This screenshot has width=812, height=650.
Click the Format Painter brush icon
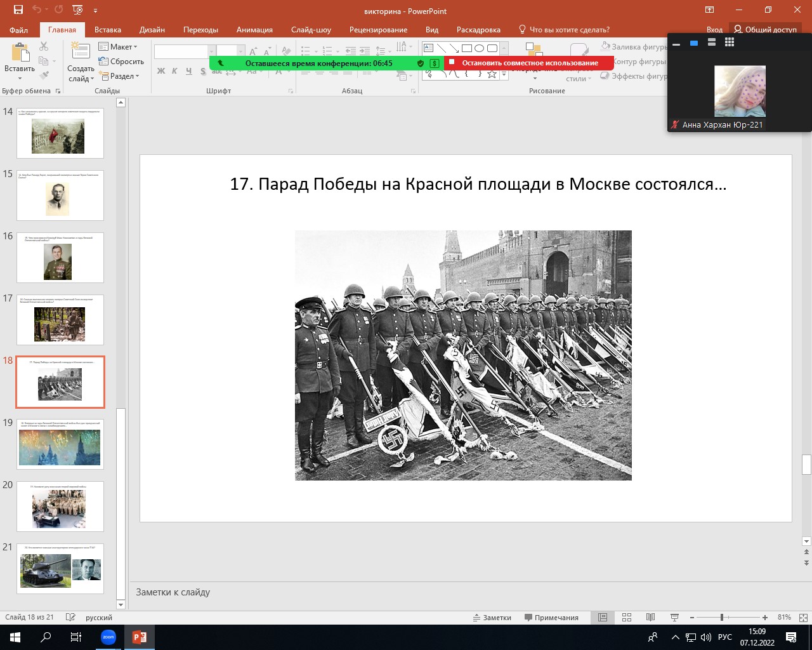pos(44,76)
